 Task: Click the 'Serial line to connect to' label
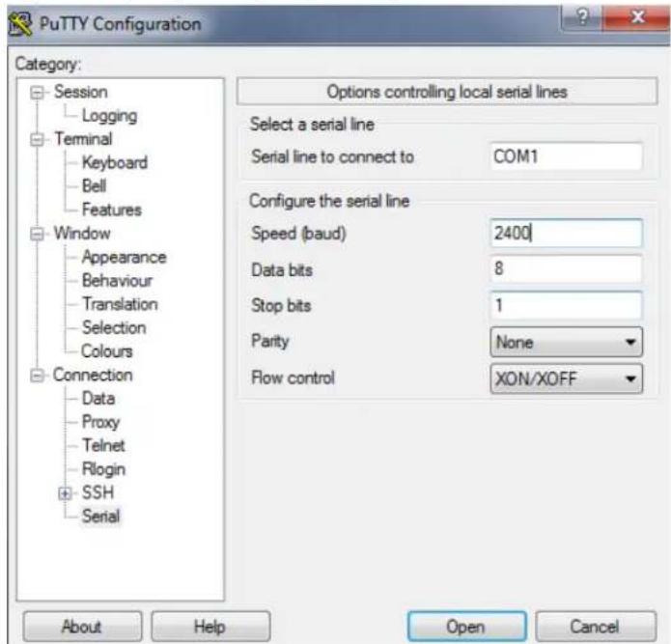[333, 157]
